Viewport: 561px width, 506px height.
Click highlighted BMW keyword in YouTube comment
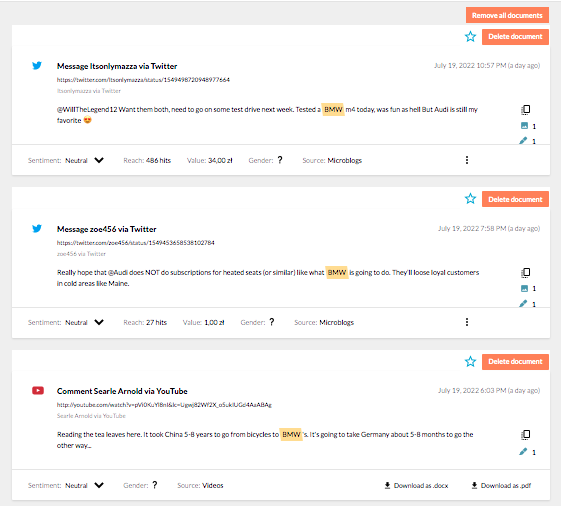291,434
